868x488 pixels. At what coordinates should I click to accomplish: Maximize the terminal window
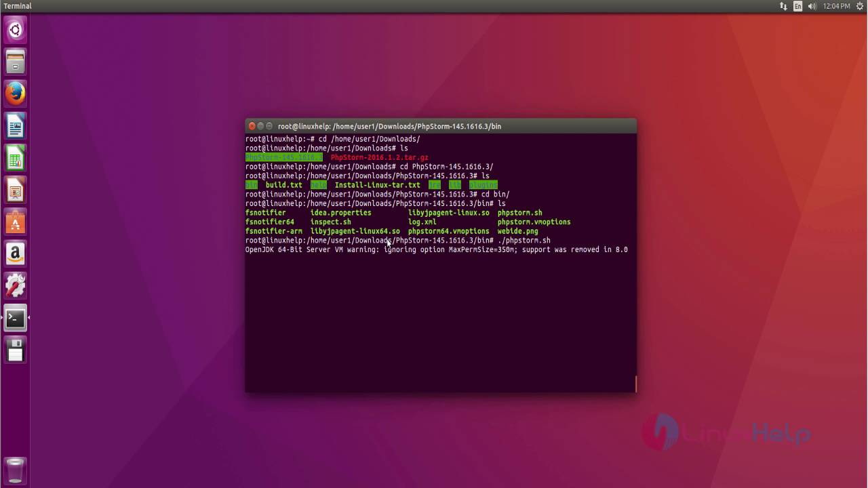(269, 126)
